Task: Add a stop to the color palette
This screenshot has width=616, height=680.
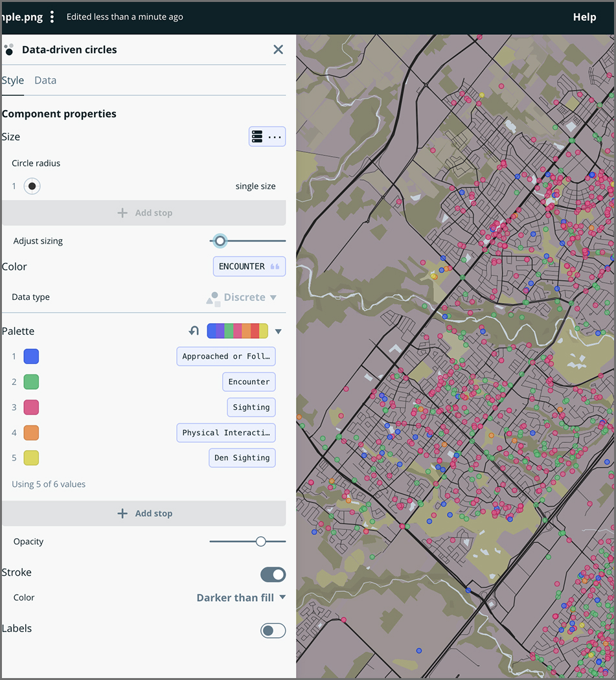Action: pyautogui.click(x=144, y=513)
